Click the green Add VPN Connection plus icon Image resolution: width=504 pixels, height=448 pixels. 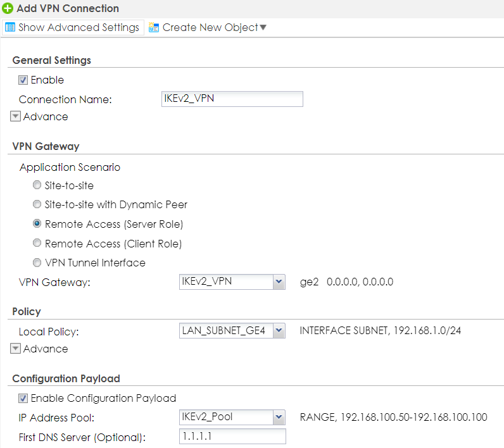click(8, 9)
